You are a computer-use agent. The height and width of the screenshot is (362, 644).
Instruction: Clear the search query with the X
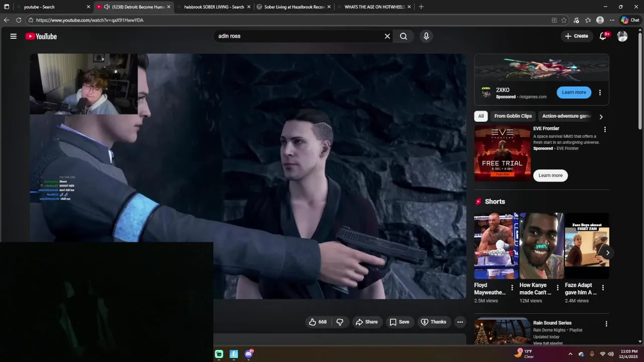[387, 36]
